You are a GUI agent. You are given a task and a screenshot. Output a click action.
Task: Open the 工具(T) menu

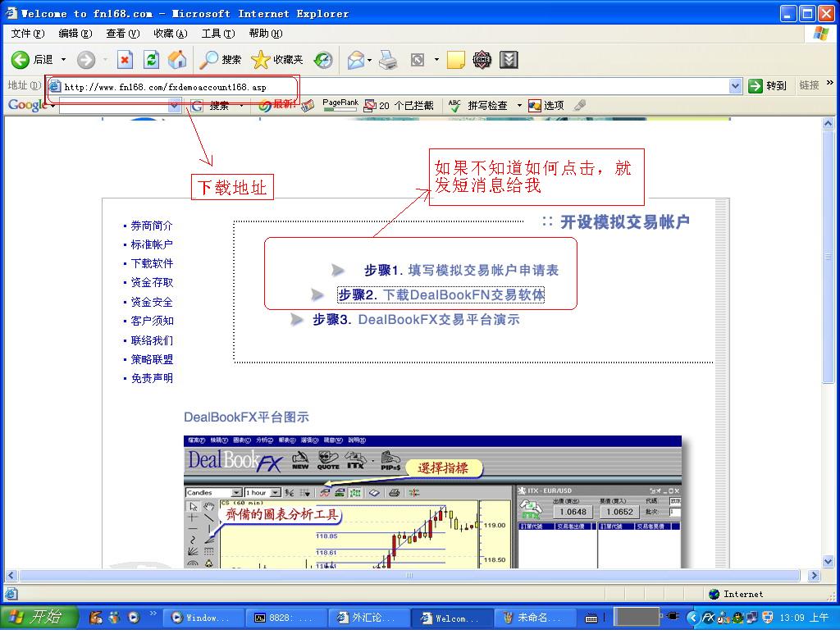click(218, 33)
